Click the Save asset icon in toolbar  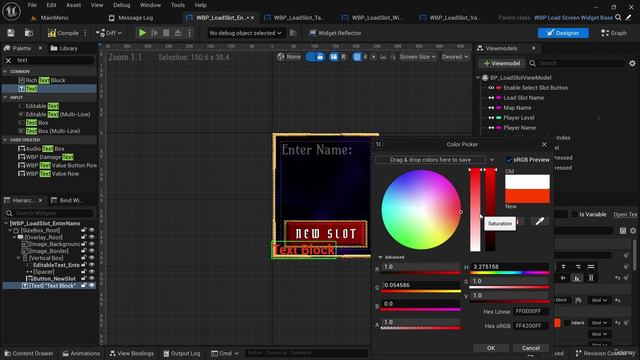point(11,33)
